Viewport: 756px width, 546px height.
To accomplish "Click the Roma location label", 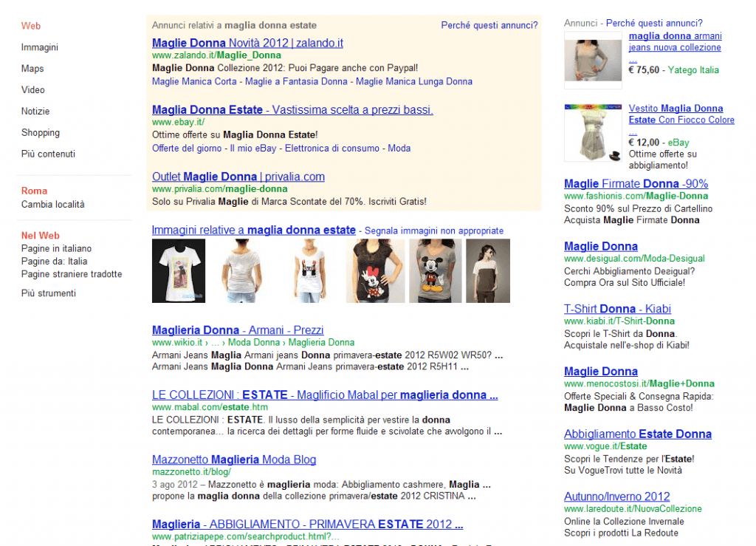I will coord(34,191).
